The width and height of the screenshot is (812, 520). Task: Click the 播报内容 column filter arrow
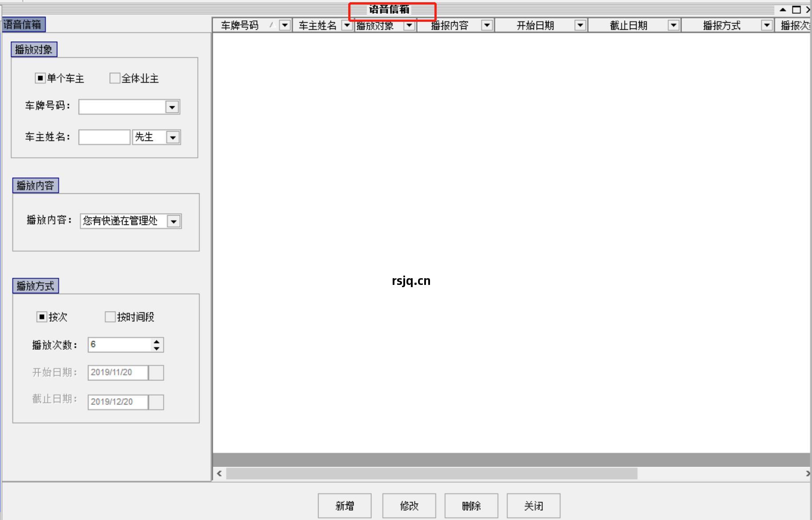(486, 25)
